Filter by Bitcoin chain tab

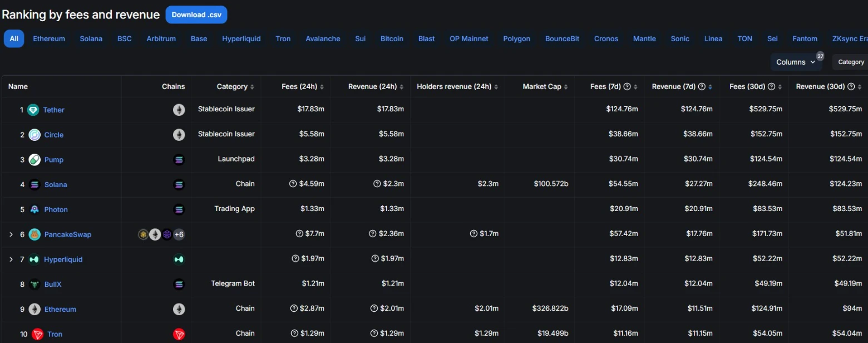(x=392, y=38)
